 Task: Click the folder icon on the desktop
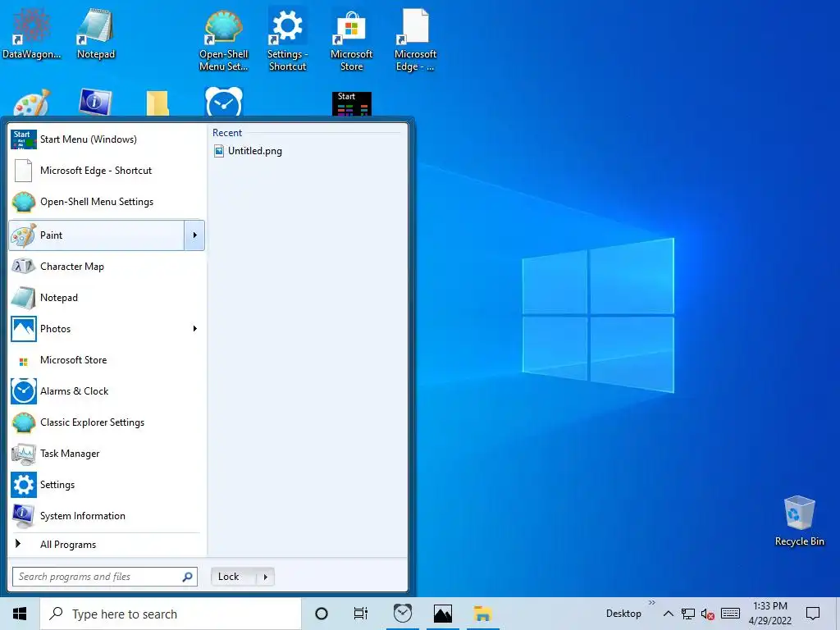pyautogui.click(x=157, y=103)
